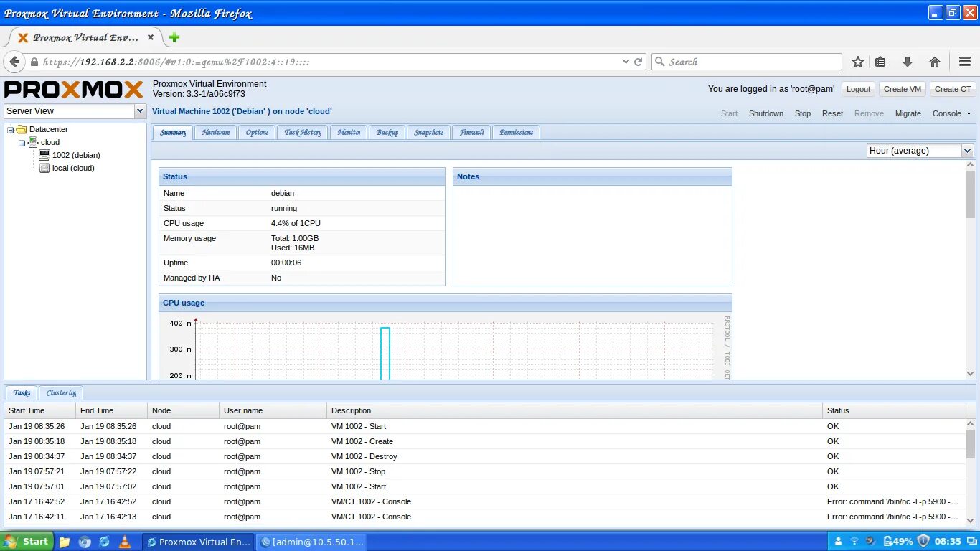Click the shield info tray icon
Viewport: 980px width, 551px height.
tap(923, 541)
